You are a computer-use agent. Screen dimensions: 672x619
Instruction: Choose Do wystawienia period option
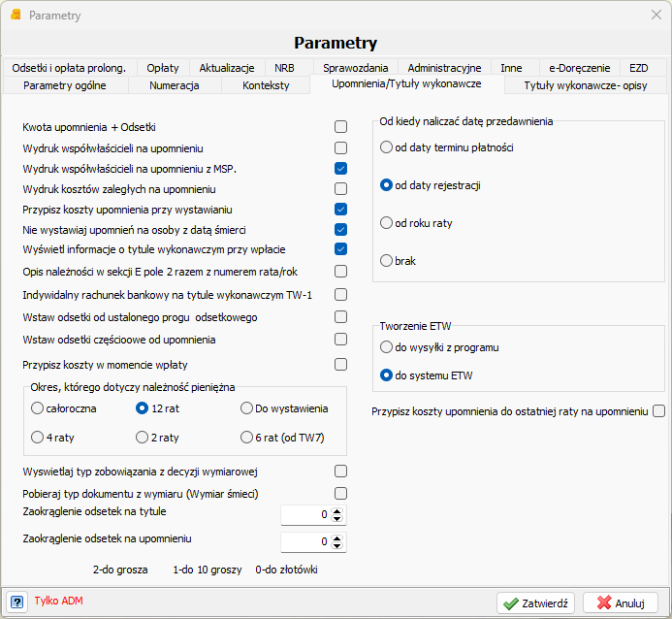coord(246,408)
